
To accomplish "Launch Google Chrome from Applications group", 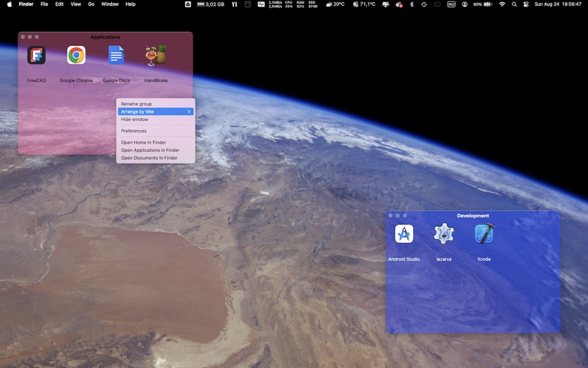I will (76, 55).
